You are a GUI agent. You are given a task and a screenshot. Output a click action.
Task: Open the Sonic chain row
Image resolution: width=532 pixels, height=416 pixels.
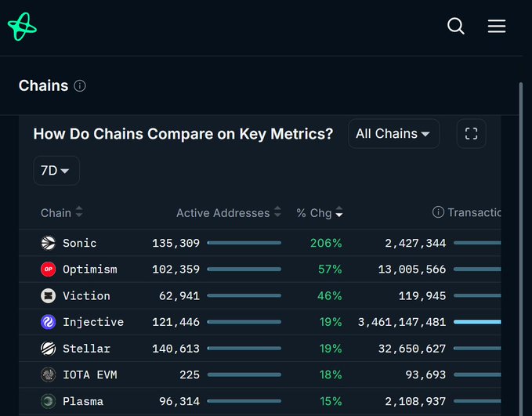260,243
